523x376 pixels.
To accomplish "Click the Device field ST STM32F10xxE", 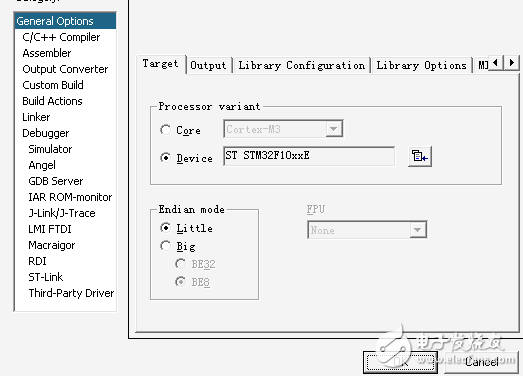I will pos(309,156).
